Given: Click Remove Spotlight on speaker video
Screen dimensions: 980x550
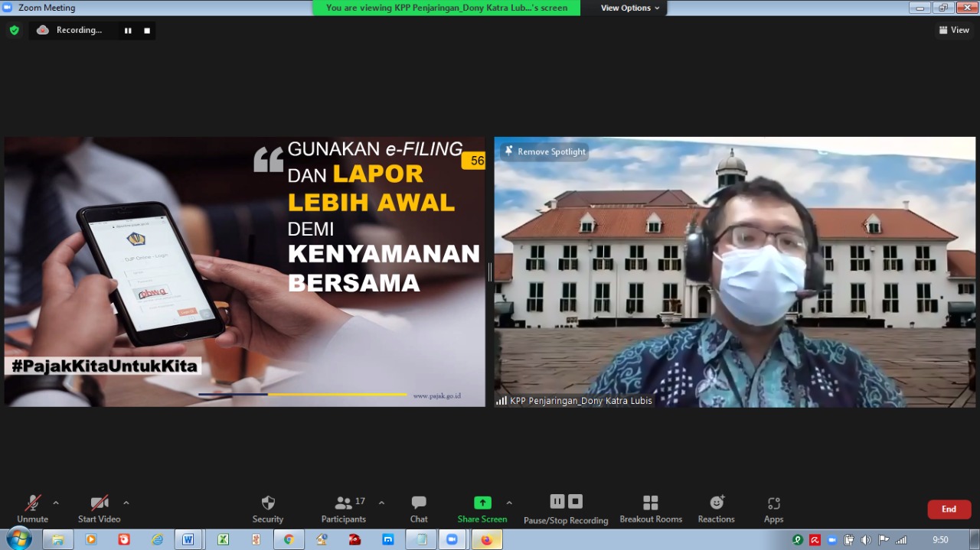Looking at the screenshot, I should 544,151.
